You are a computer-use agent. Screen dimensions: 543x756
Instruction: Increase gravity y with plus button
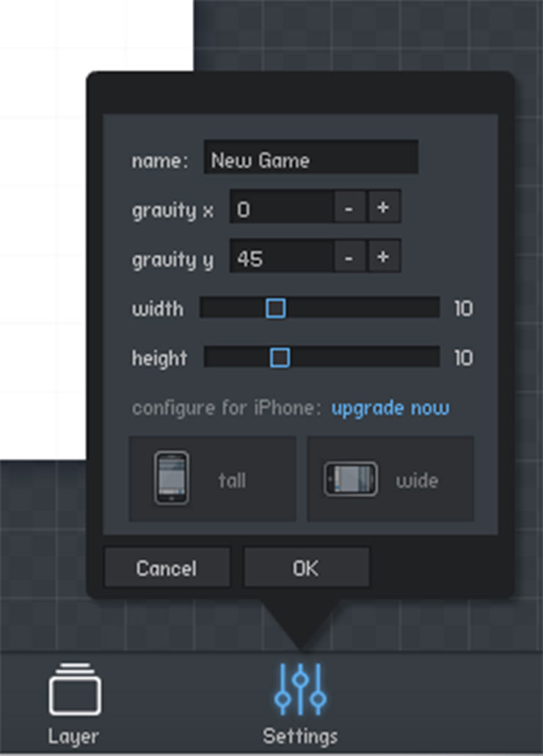384,256
